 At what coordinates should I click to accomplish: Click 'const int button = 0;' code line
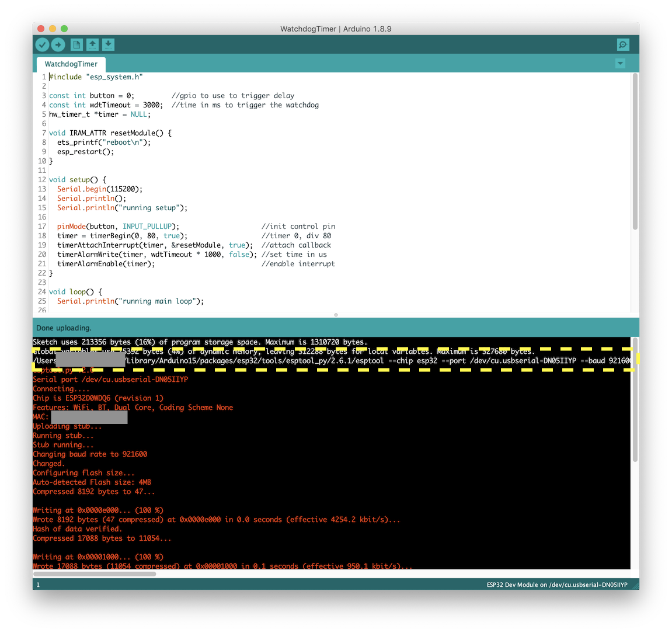92,96
